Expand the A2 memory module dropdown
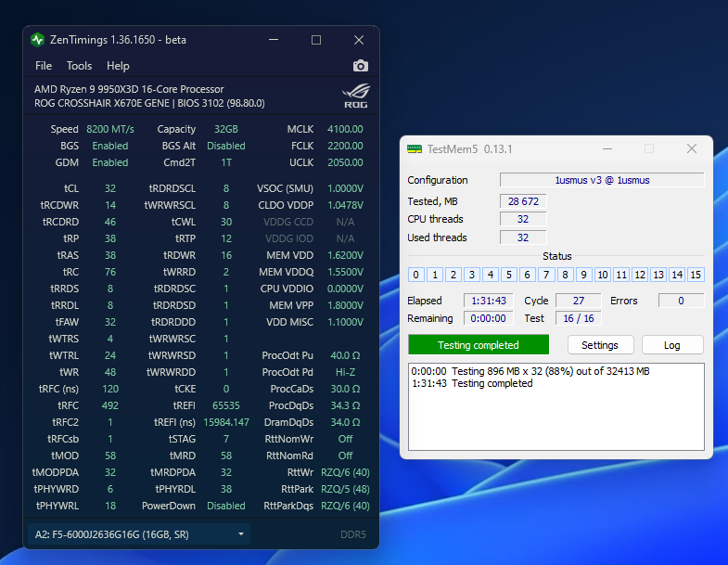The width and height of the screenshot is (728, 565). pyautogui.click(x=139, y=534)
